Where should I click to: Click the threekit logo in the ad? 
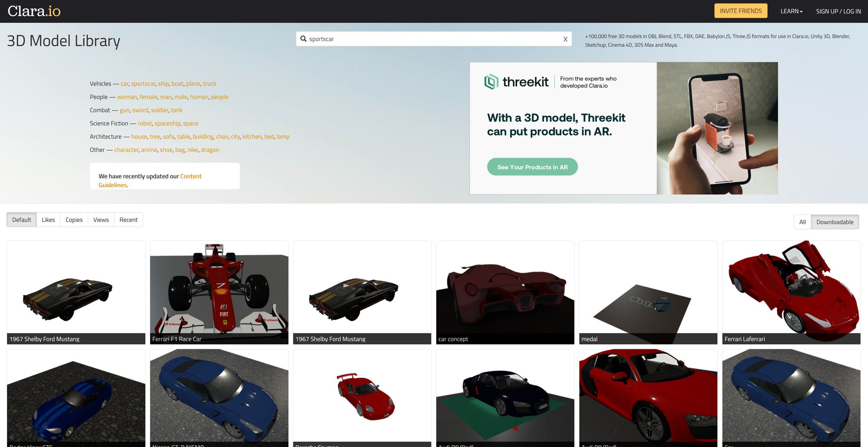tap(516, 82)
